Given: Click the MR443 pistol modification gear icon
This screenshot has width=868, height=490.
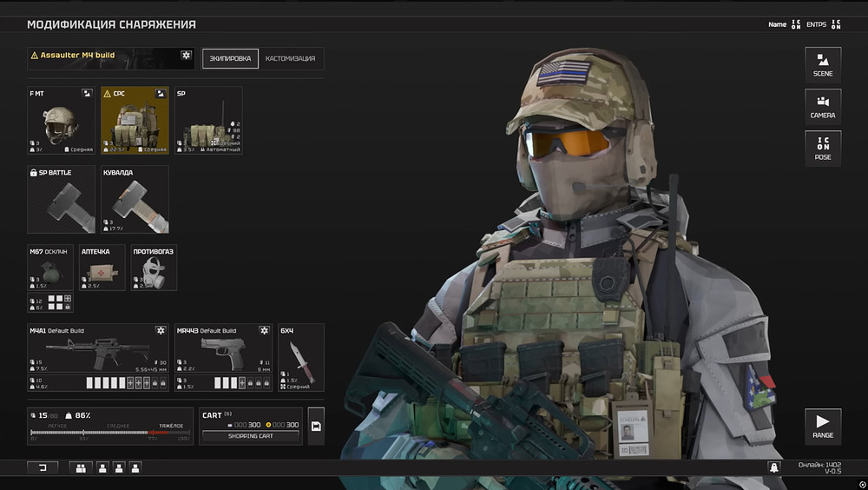Looking at the screenshot, I should (x=264, y=331).
